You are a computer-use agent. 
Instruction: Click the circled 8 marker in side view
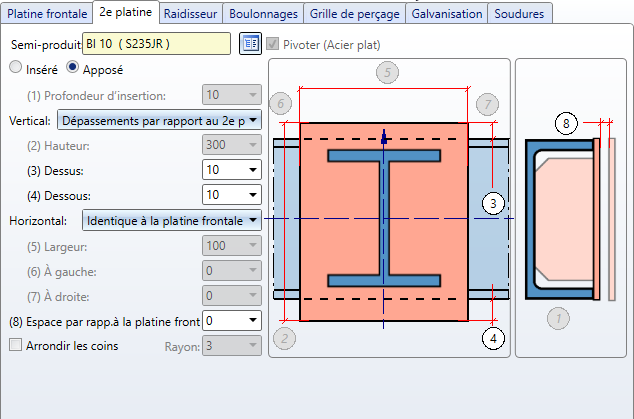[567, 123]
